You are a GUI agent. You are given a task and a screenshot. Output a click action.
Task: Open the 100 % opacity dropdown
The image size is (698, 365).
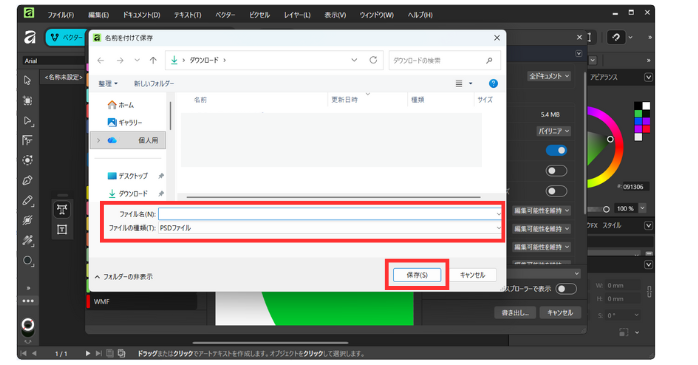[642, 208]
